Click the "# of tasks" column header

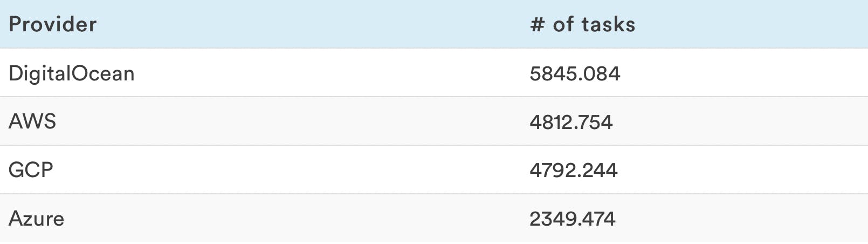pos(582,24)
